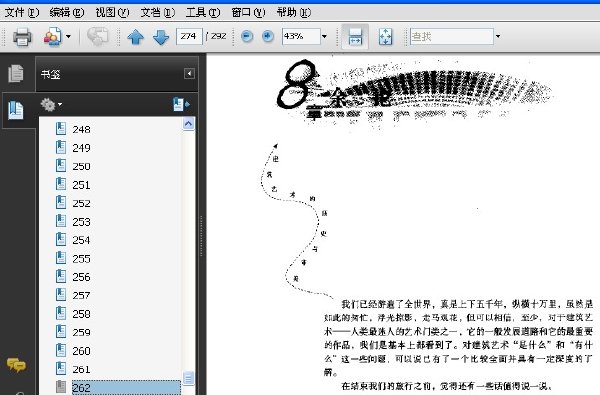Open the collaborate/share icon in toolbar
The width and height of the screenshot is (600, 395).
click(x=53, y=37)
